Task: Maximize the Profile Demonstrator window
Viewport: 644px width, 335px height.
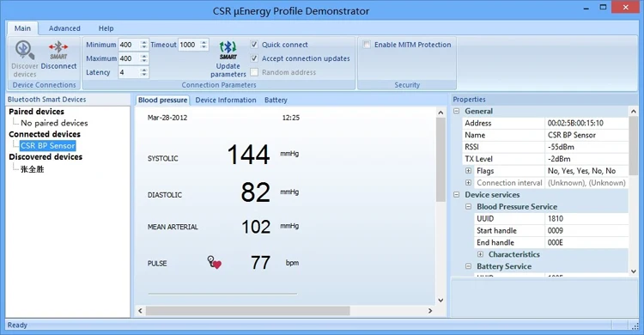Action: (x=603, y=8)
